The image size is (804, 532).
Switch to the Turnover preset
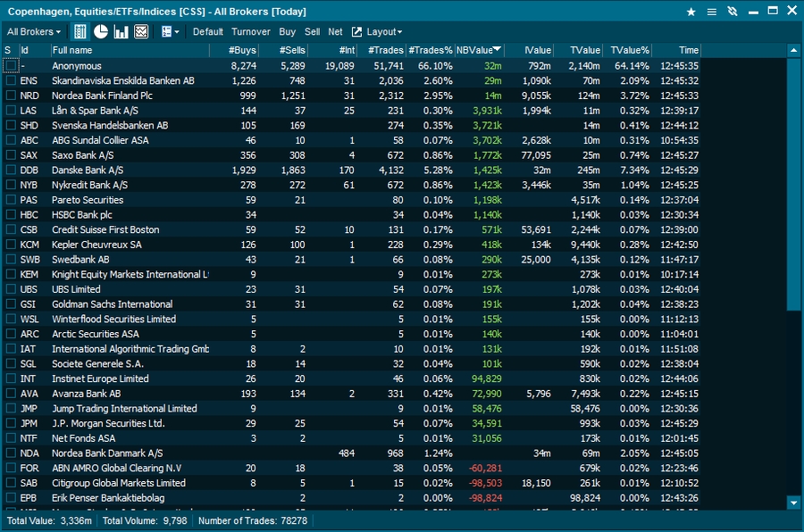(250, 31)
